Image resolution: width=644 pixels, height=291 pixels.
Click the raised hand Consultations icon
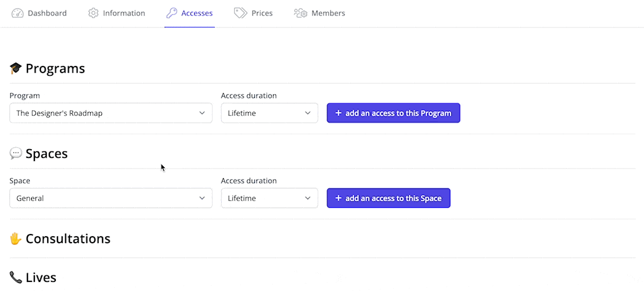[16, 238]
